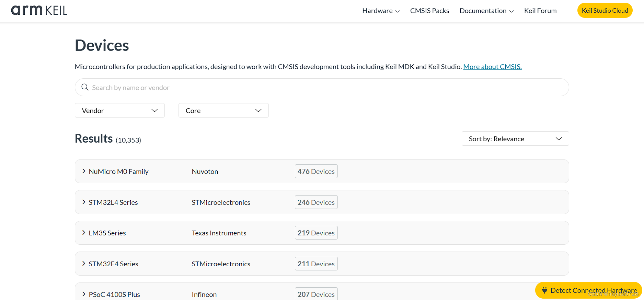Click the 246 Devices badge
Viewport: 644px width, 300px height.
316,202
